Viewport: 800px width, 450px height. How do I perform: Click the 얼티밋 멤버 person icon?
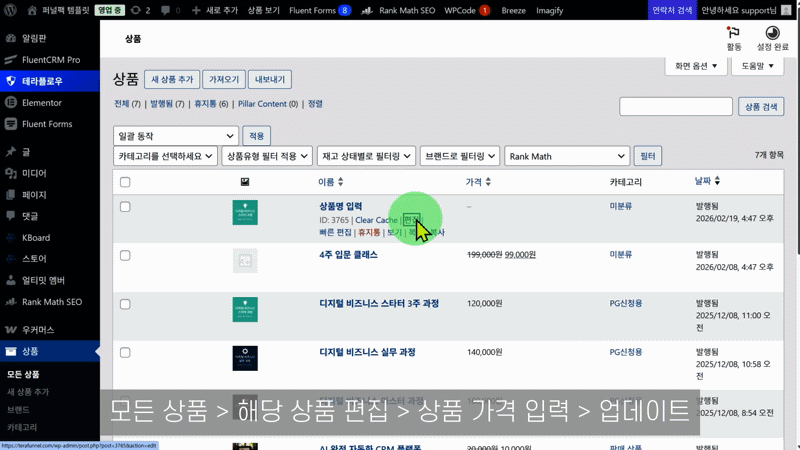tap(11, 280)
